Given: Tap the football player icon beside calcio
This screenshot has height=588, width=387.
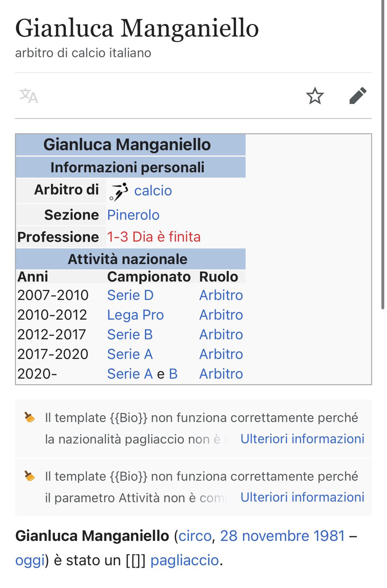Looking at the screenshot, I should (119, 191).
